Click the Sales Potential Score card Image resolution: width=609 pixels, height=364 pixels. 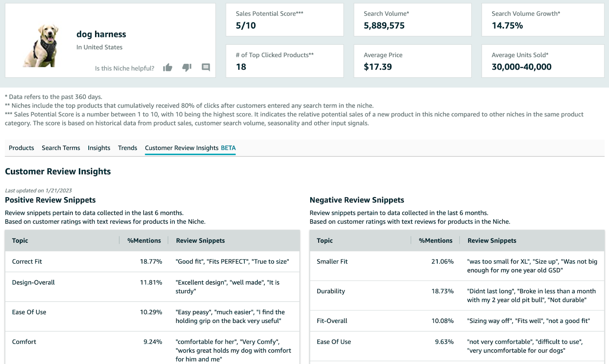(x=285, y=20)
